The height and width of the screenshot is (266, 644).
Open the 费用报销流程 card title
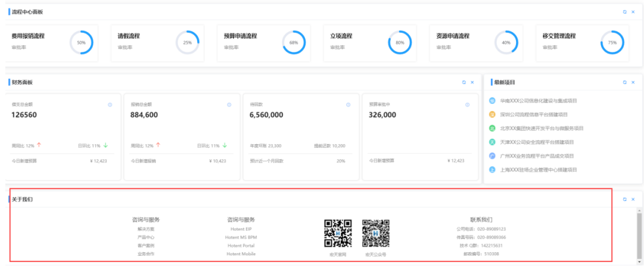(x=28, y=36)
